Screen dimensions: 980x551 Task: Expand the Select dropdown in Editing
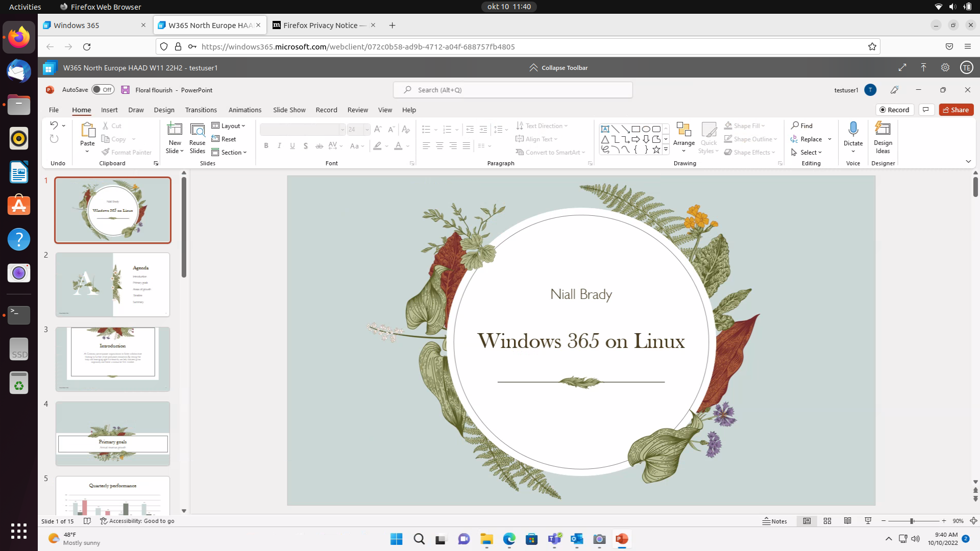tap(806, 152)
